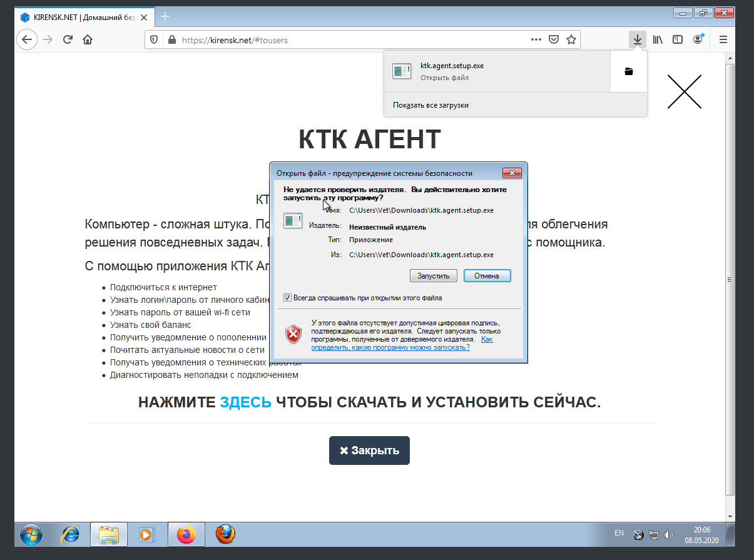Click the page vertical scrollbar

tap(730, 279)
